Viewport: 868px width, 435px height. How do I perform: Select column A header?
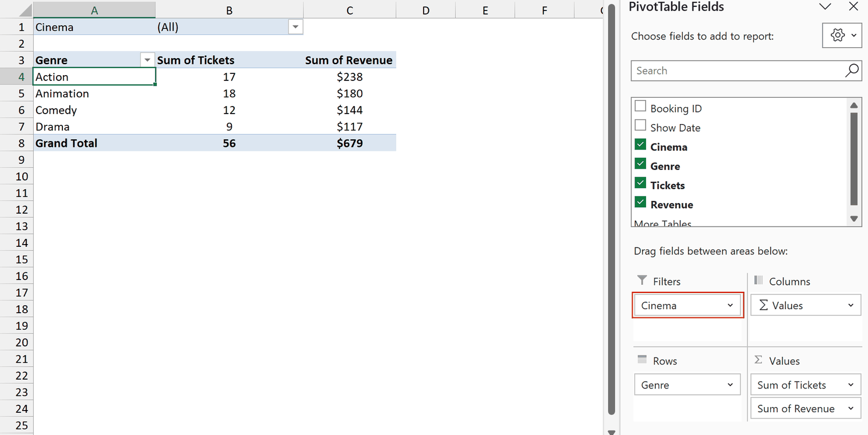pos(94,10)
